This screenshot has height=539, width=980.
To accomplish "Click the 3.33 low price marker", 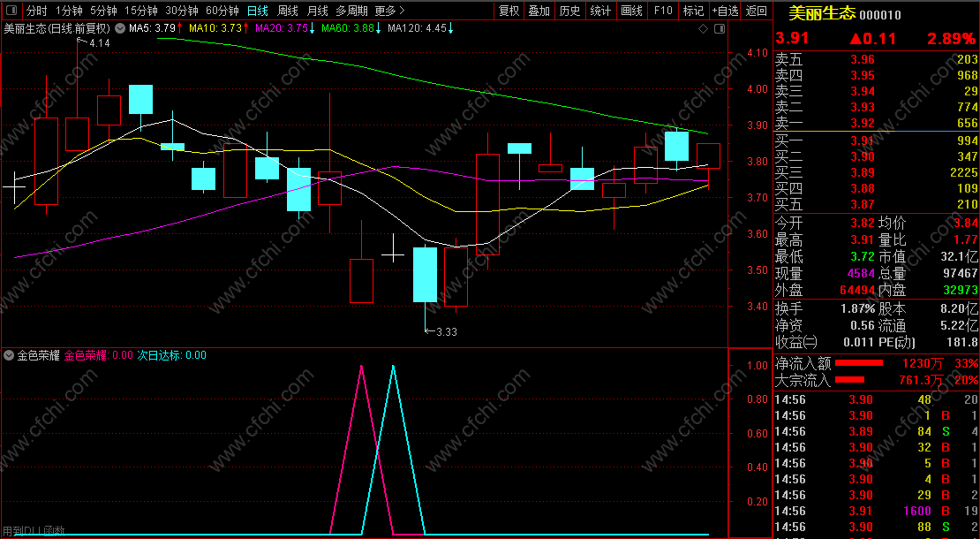I will (x=446, y=332).
